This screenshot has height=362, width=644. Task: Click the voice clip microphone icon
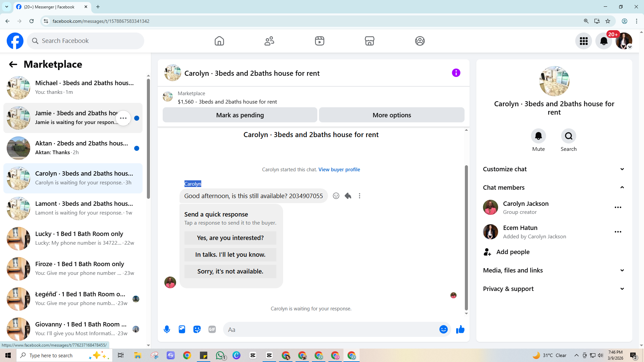point(167,329)
